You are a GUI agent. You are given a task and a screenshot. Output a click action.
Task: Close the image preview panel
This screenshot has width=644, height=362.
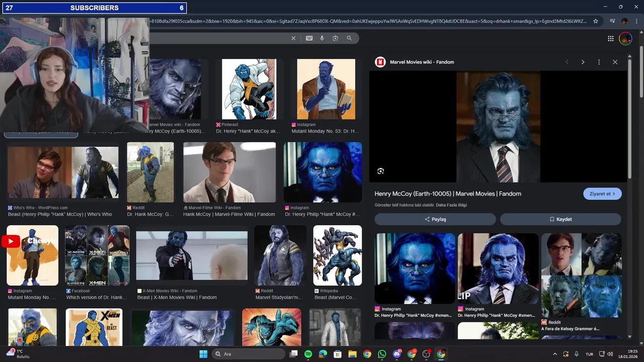pos(615,62)
